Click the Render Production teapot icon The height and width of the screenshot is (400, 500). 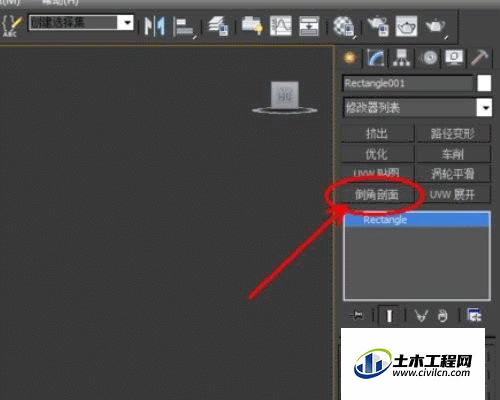[x=436, y=27]
